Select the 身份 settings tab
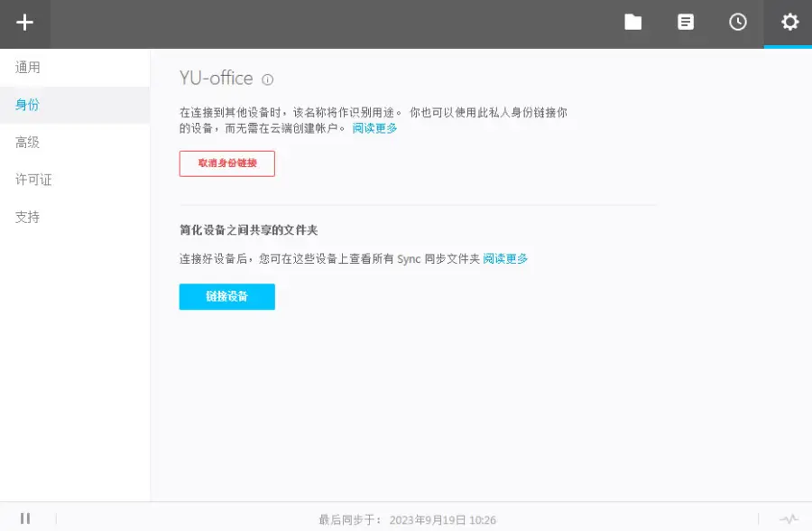Viewport: 812px width, 531px height. 75,105
